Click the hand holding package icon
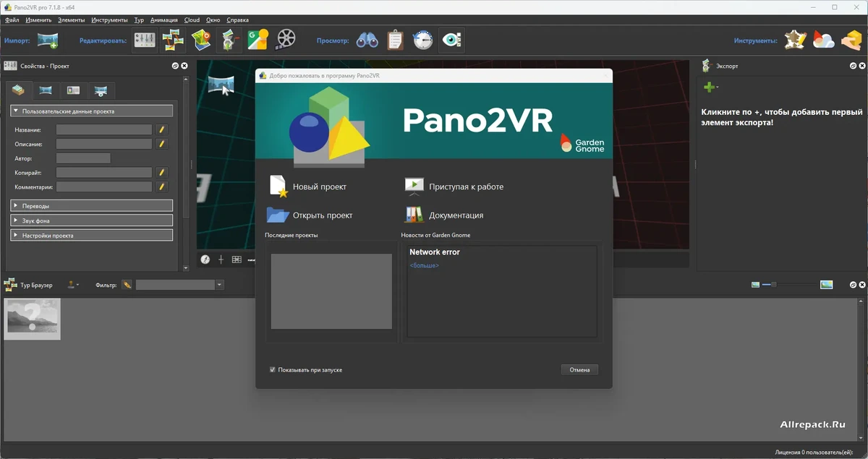This screenshot has height=459, width=868. tap(851, 40)
